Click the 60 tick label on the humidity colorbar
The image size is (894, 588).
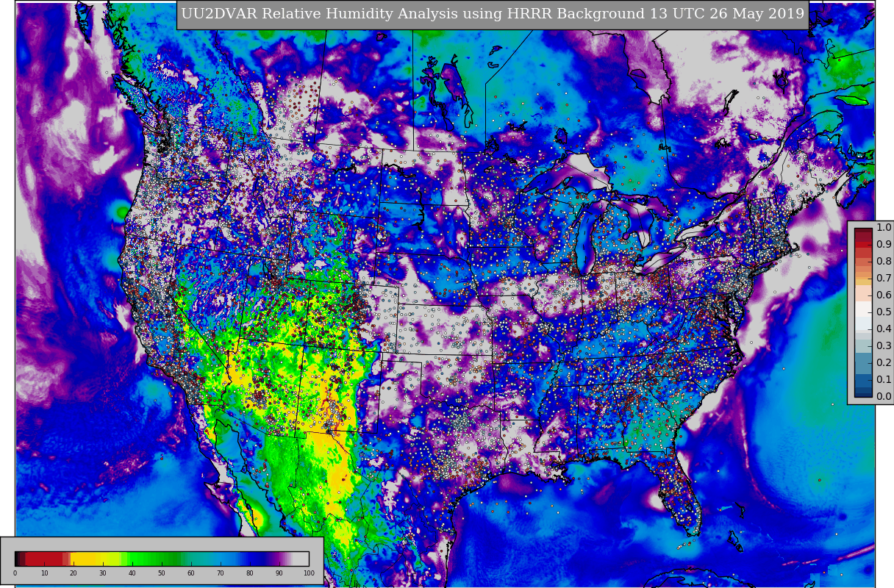tap(191, 573)
